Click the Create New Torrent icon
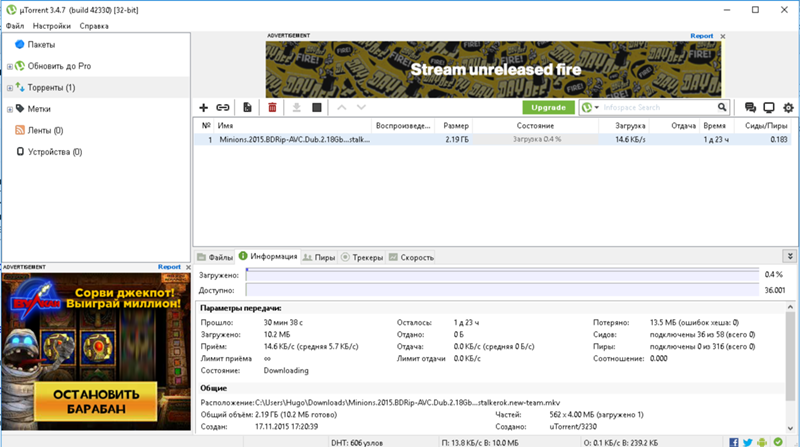Viewport: 800px width, 447px height. pyautogui.click(x=247, y=108)
